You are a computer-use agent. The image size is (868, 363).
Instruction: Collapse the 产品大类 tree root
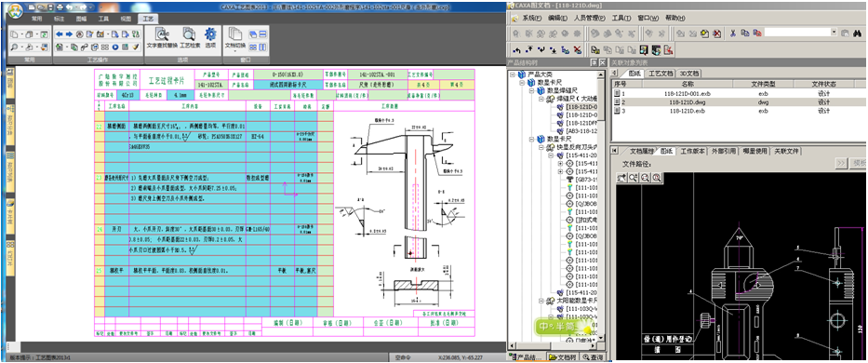coord(513,74)
